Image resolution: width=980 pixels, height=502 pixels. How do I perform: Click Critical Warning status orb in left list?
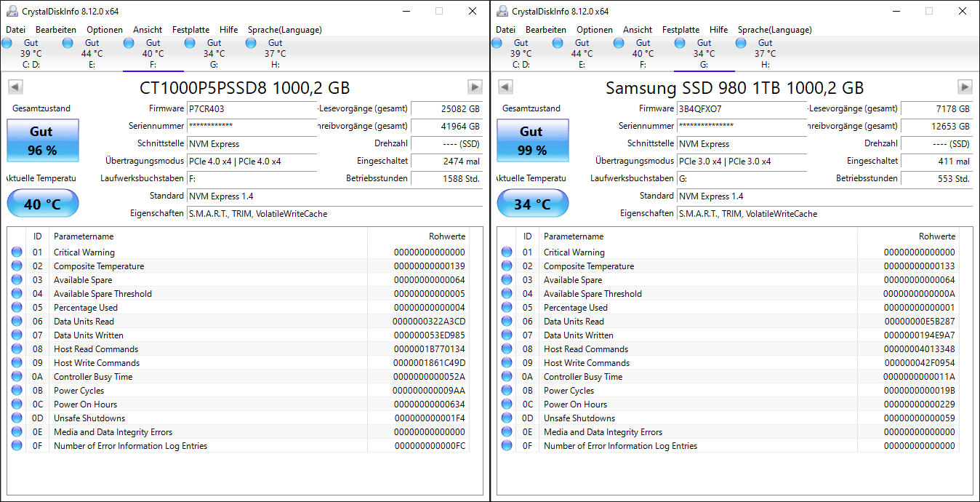coord(17,252)
